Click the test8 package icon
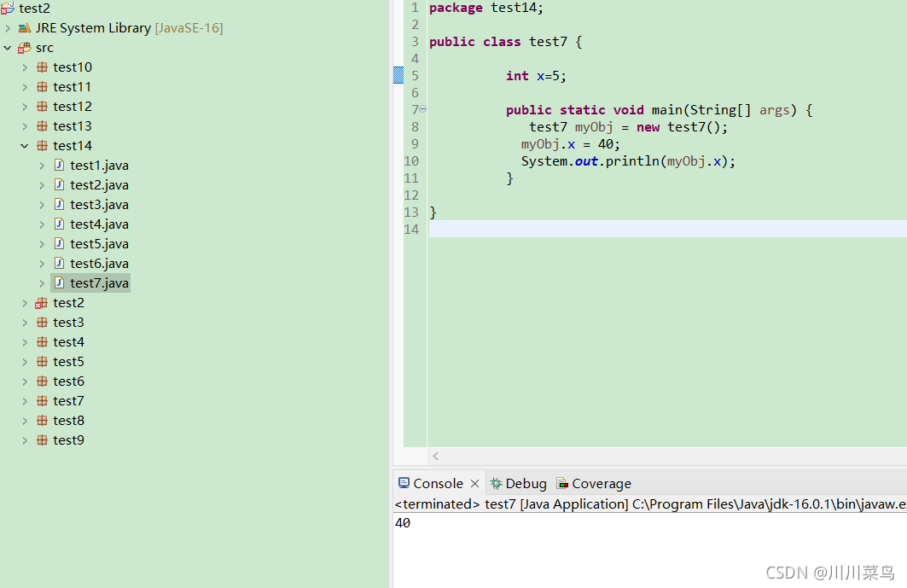Viewport: 907px width, 588px height. pyautogui.click(x=42, y=421)
